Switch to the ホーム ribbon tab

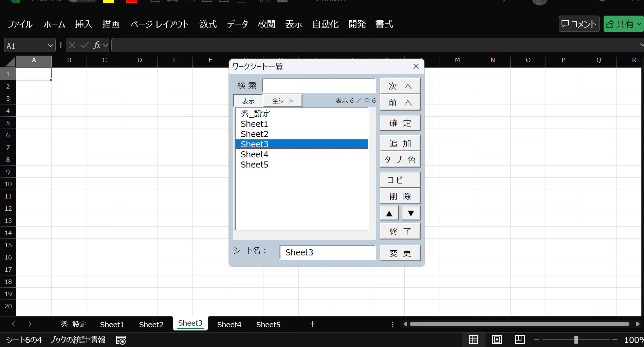click(x=54, y=24)
